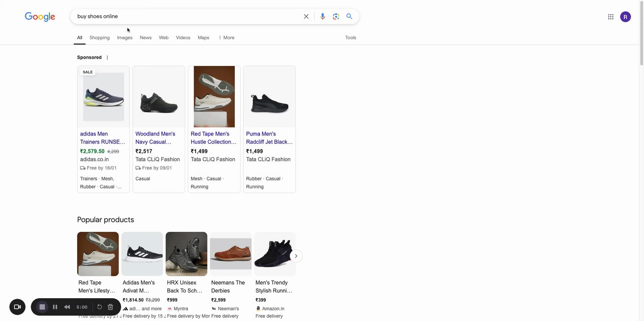
Task: Click the blue search magnifier button
Action: (349, 16)
